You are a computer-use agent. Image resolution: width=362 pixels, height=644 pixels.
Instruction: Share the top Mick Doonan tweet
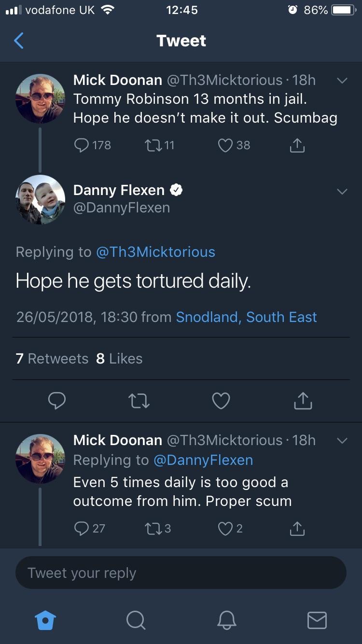pyautogui.click(x=297, y=145)
